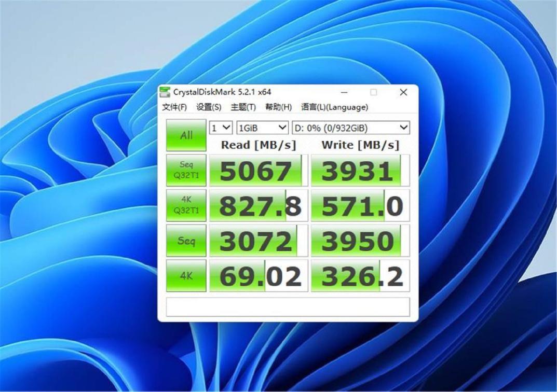The height and width of the screenshot is (392, 557).
Task: Open the 文件(F) menu
Action: pyautogui.click(x=174, y=107)
